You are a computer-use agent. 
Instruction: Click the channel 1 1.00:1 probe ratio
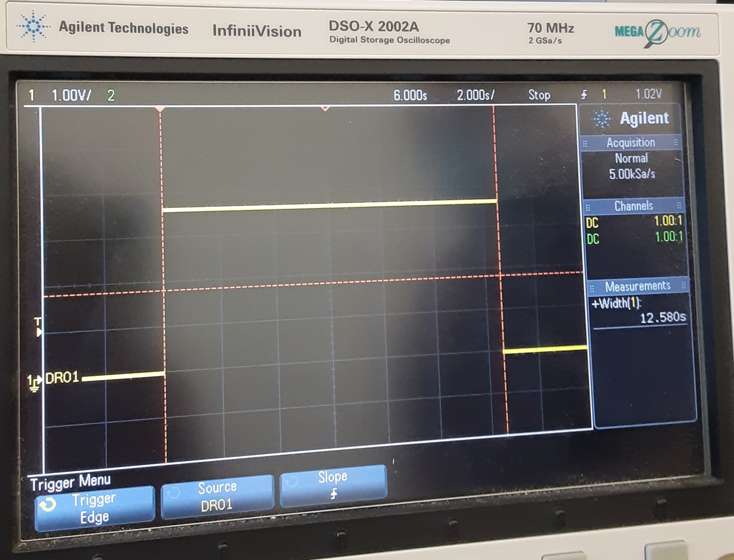668,221
